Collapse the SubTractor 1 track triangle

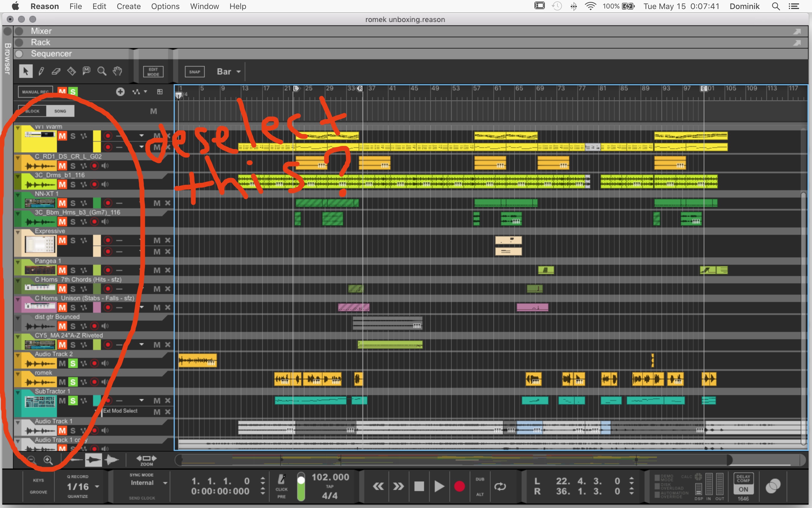[x=18, y=392]
